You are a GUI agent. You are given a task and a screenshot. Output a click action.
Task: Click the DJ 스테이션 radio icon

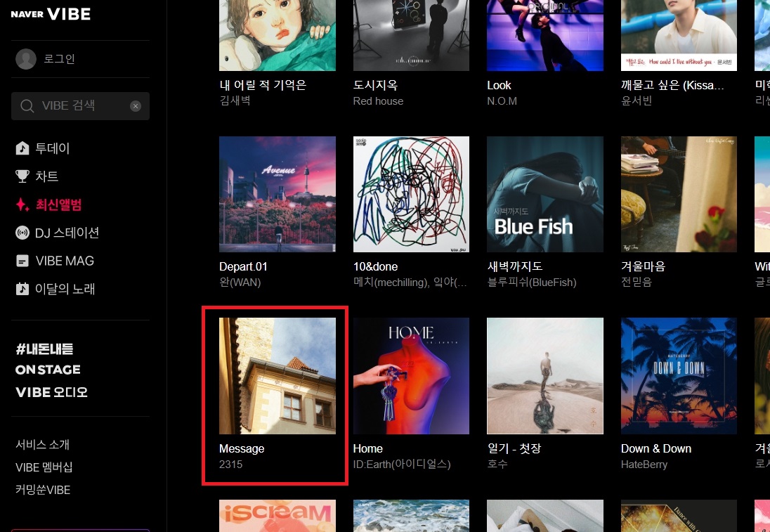[22, 233]
